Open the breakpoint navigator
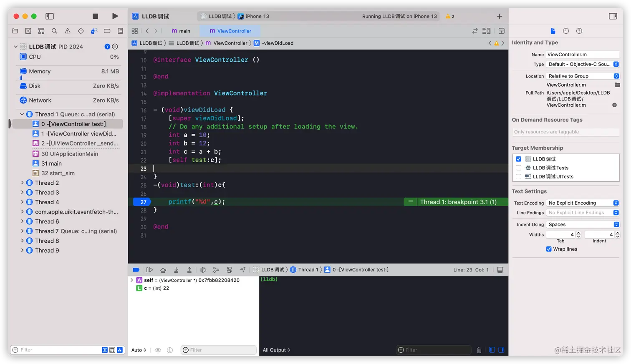631x364 pixels. pos(107,31)
